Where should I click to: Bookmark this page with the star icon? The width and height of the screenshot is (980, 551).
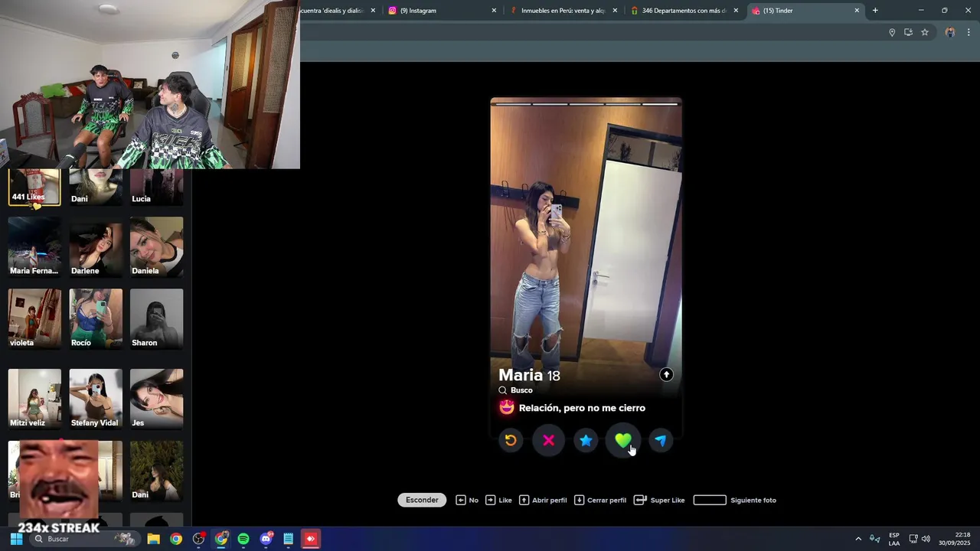coord(925,32)
